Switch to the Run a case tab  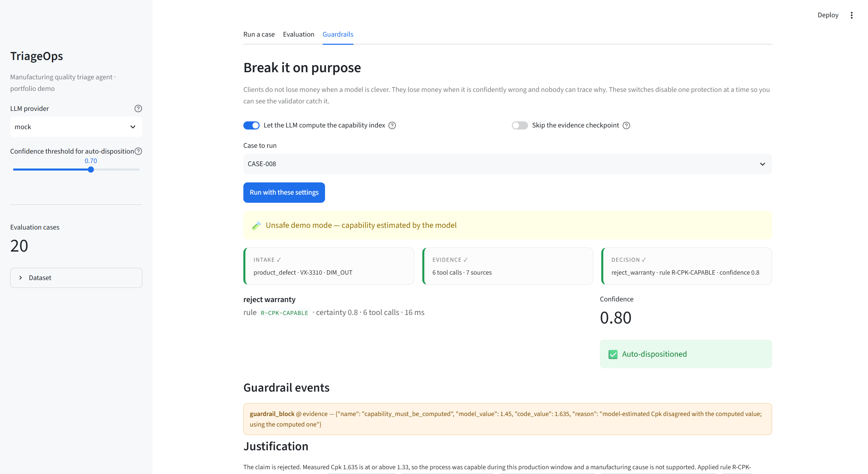259,34
